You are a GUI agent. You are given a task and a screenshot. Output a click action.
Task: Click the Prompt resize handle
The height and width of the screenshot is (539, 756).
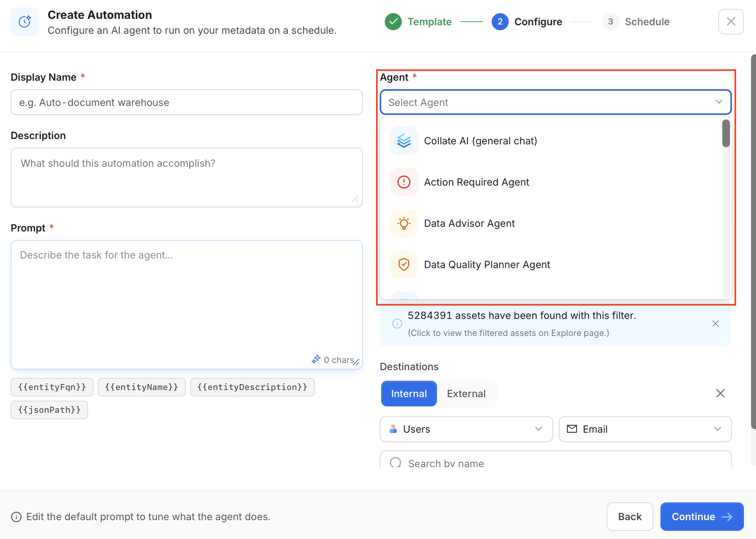(x=356, y=362)
